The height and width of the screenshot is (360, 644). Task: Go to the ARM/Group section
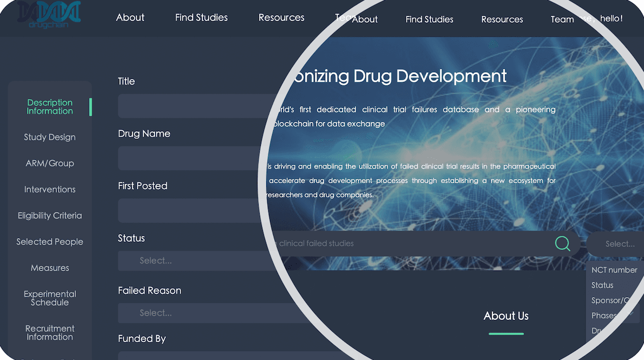coord(50,163)
